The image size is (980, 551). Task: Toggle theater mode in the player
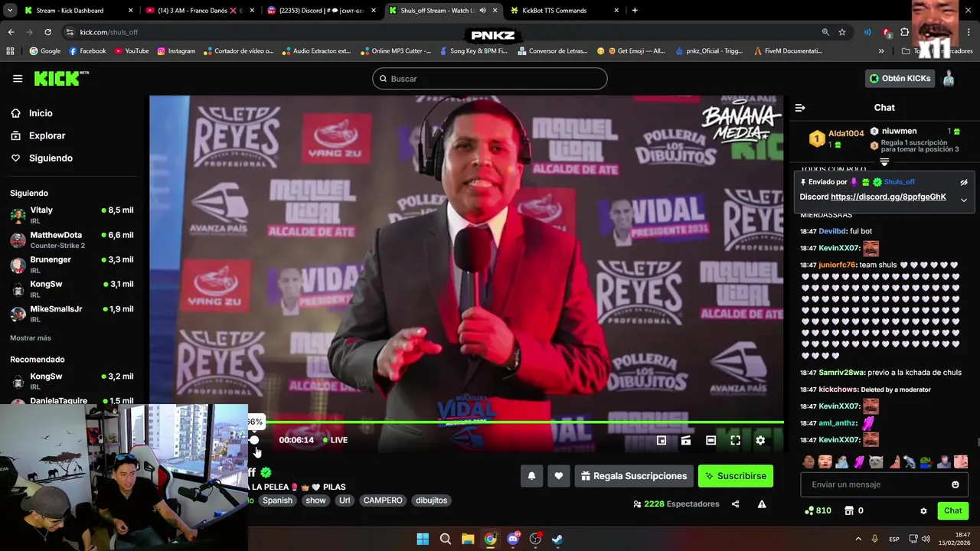coord(710,440)
